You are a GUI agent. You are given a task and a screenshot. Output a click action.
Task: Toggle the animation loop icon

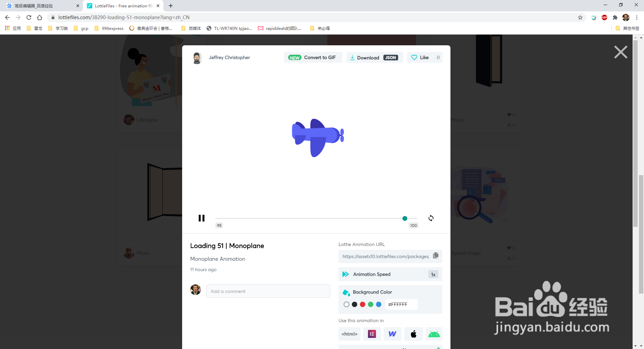coord(431,218)
